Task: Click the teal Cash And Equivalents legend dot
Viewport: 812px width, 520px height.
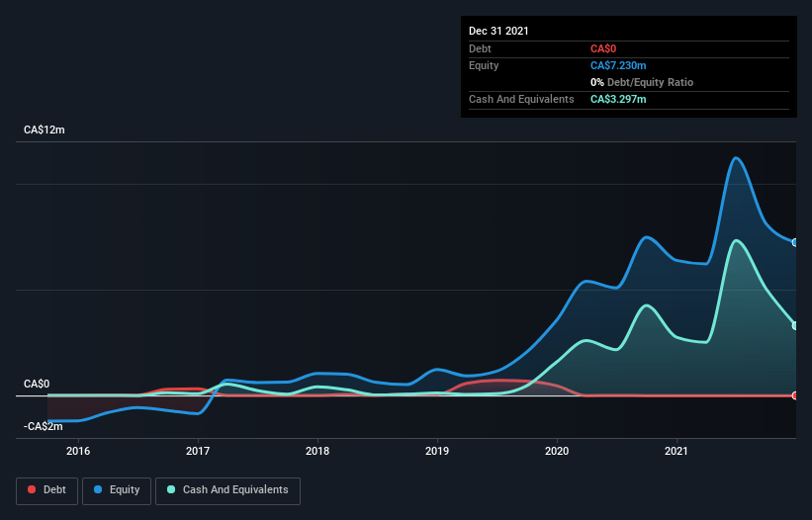Action: 171,489
